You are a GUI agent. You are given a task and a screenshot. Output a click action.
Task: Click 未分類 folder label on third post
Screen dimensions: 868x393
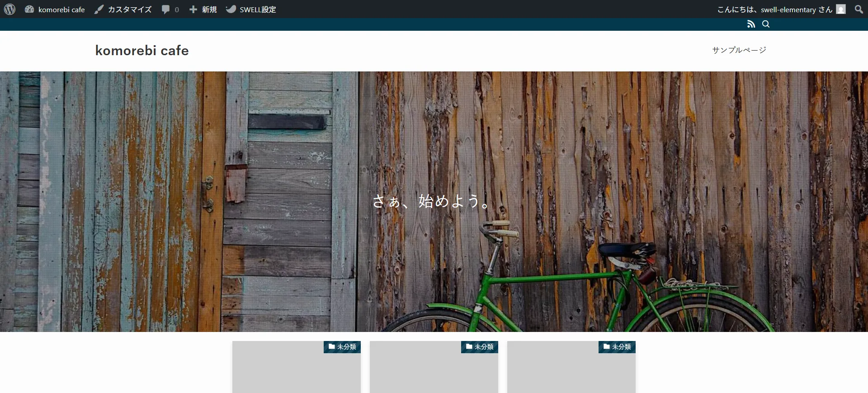pos(617,347)
